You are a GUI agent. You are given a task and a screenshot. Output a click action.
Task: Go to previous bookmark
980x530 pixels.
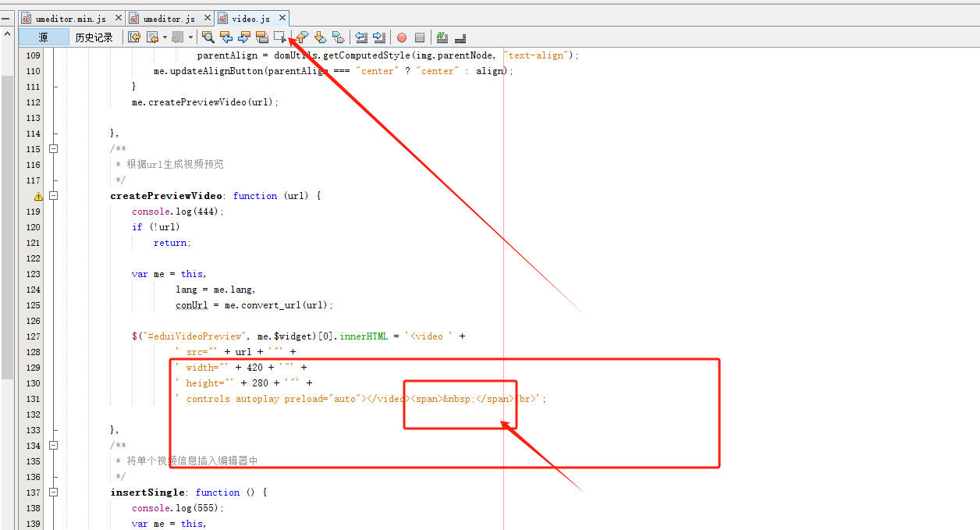tap(302, 37)
